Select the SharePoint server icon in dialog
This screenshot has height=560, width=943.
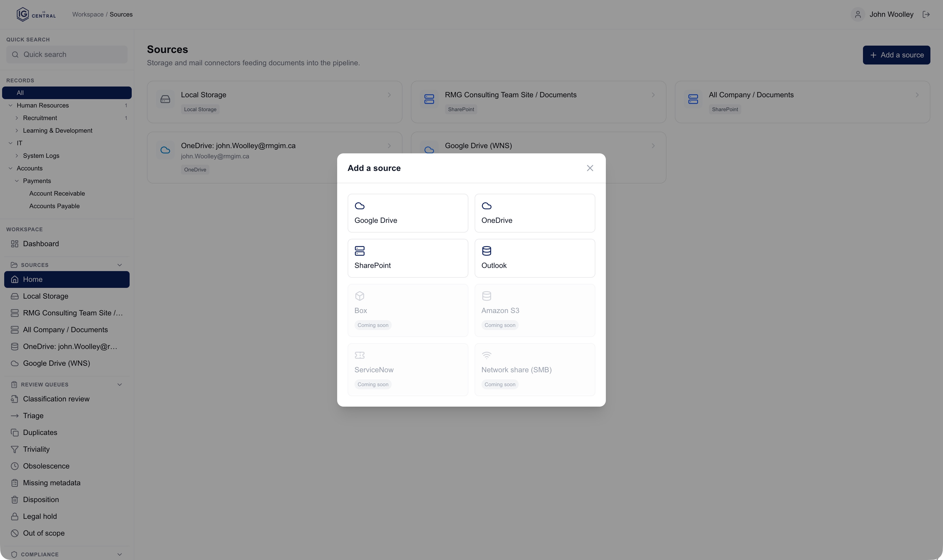tap(359, 251)
